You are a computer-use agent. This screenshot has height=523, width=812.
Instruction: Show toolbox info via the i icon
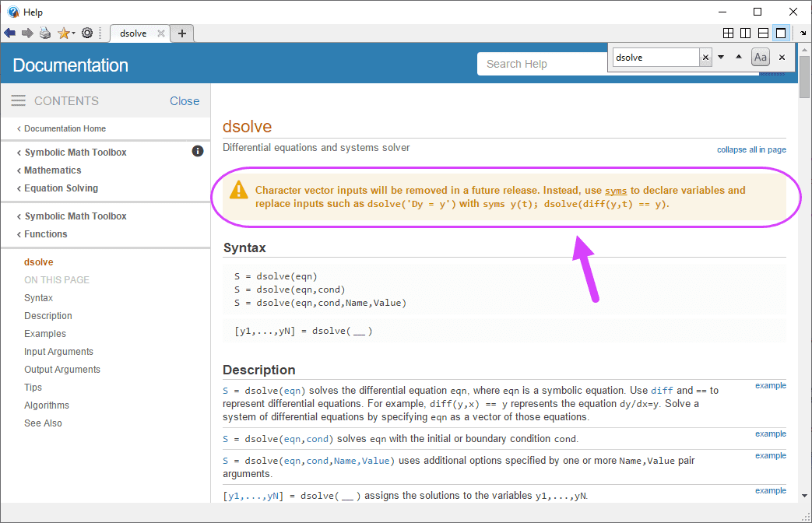[x=198, y=151]
